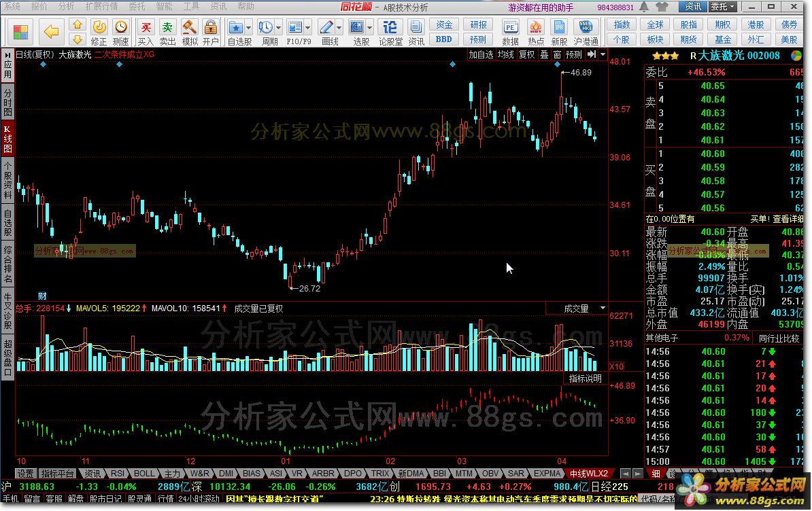Open the 选股 stock picker icon

pyautogui.click(x=357, y=32)
